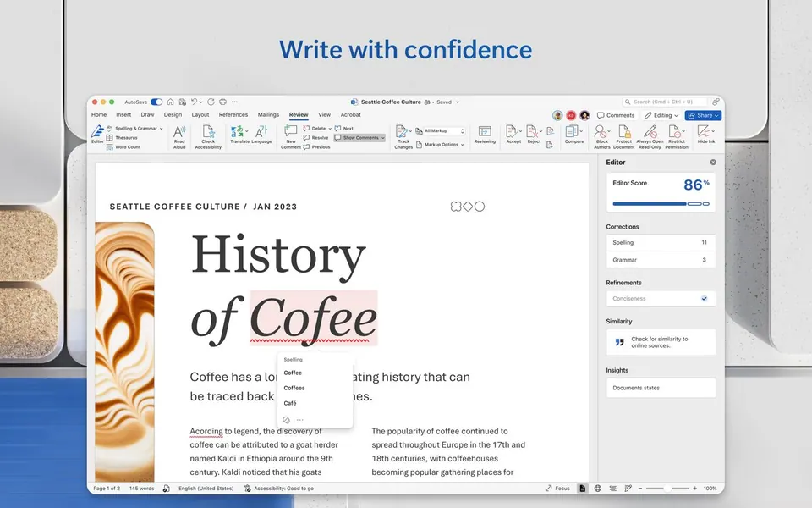812x508 pixels.
Task: Click the accessibility checker status icon
Action: (x=248, y=489)
